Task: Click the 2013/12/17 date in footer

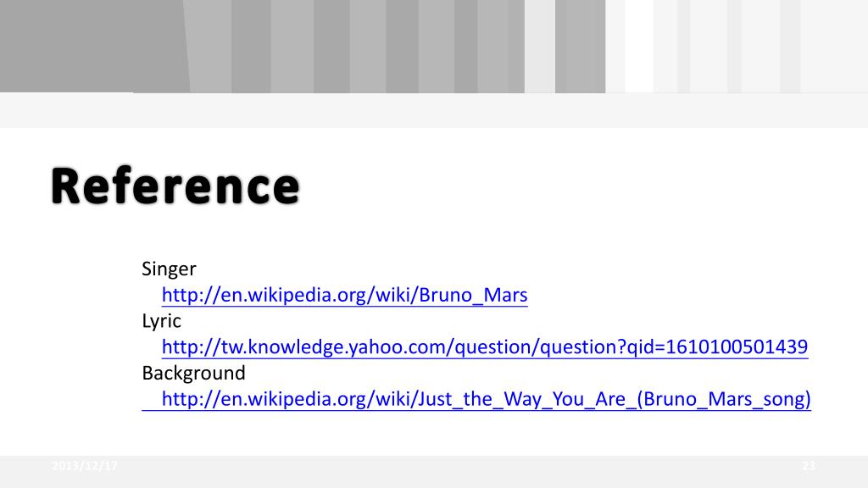Action: (x=85, y=466)
